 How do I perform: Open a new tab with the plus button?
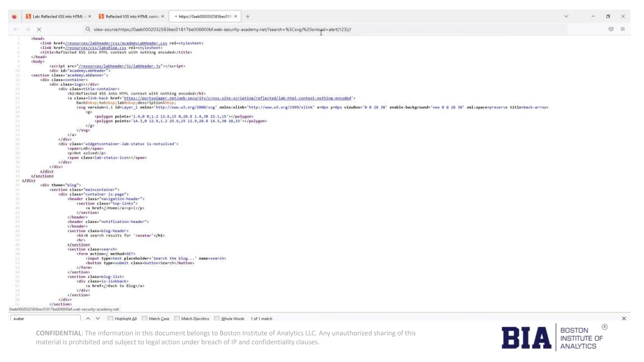tap(248, 16)
